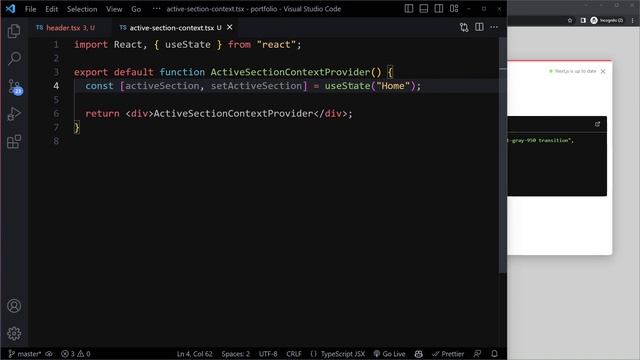640x360 pixels.
Task: Open Manage gear settings menu
Action: [x=14, y=333]
